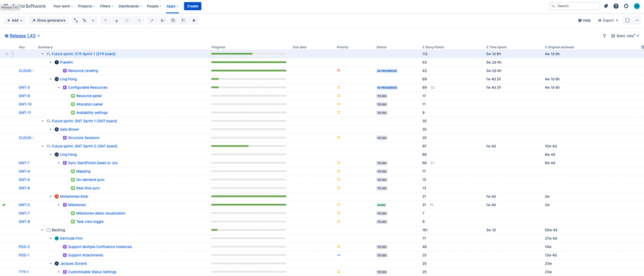Viewport: 644px width, 276px height.
Task: Click the structure icon beside Release 1.43
Action: point(6,36)
